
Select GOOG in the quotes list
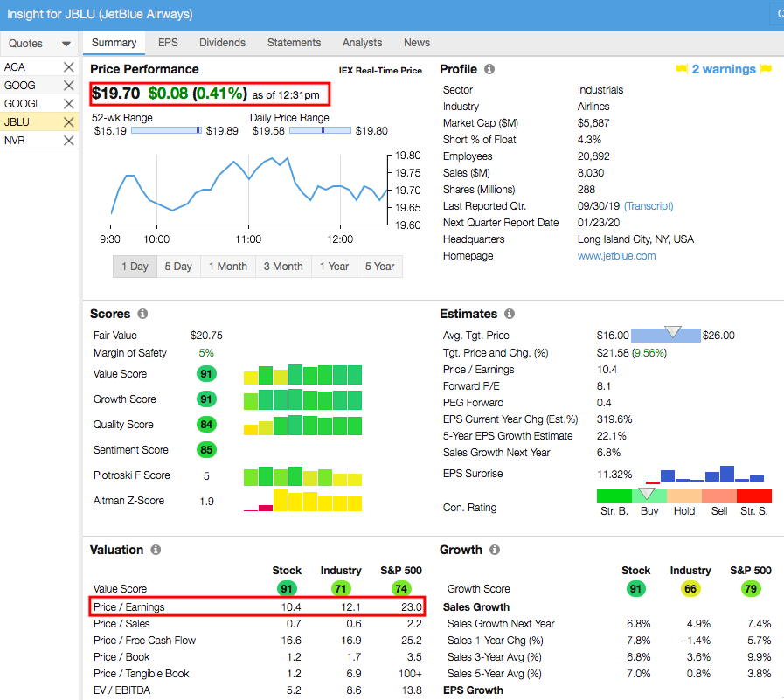click(20, 86)
